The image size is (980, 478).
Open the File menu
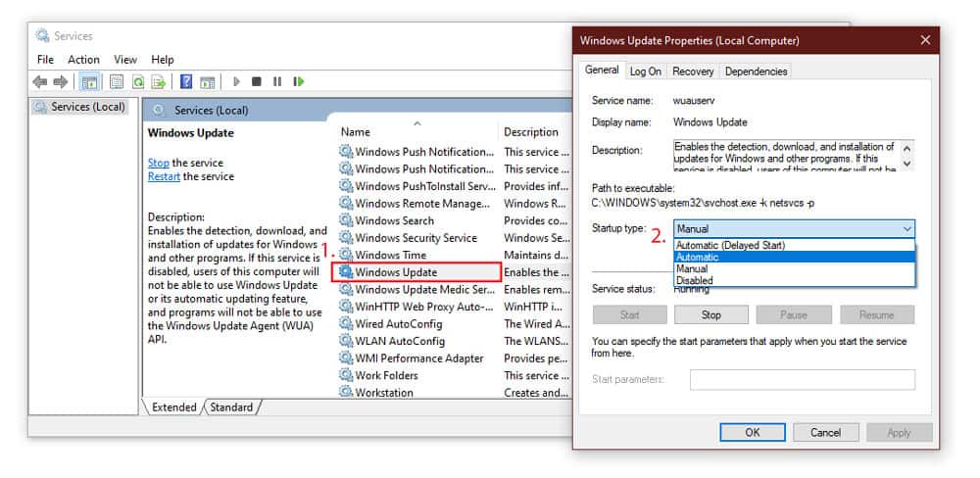click(45, 60)
